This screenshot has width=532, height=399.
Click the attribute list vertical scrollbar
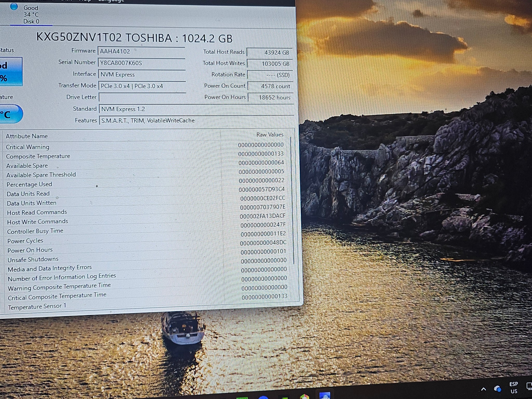point(292,200)
